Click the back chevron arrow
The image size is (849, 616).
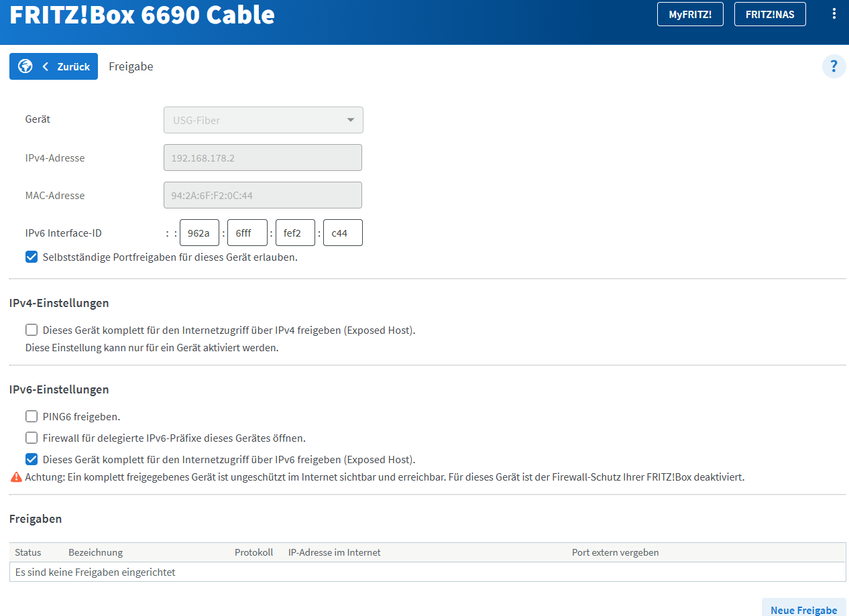coord(46,66)
